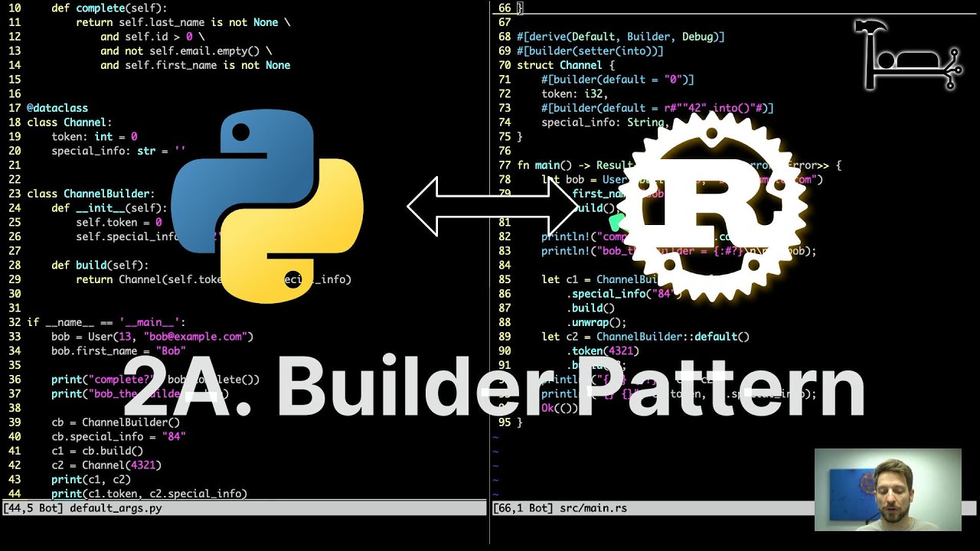Click "let c2 = ChannelBuilder::default()" line
The height and width of the screenshot is (551, 980).
click(x=645, y=337)
